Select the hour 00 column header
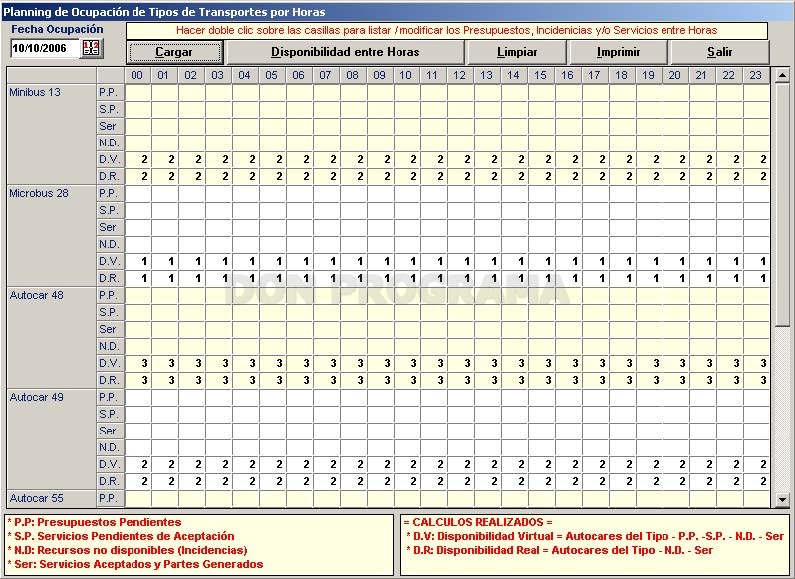Image resolution: width=795 pixels, height=579 pixels. (x=137, y=75)
